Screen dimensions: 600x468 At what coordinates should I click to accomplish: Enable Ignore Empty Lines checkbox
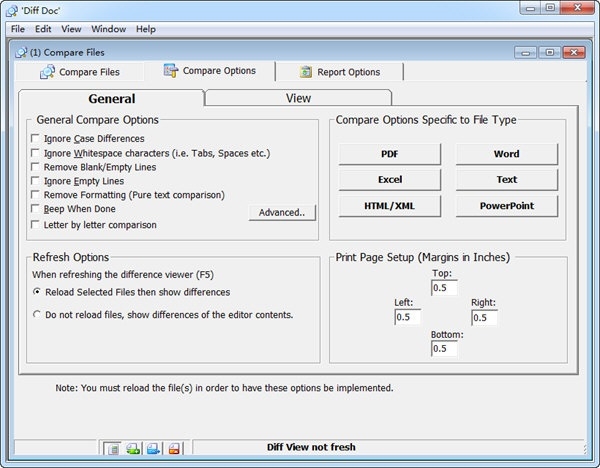point(35,181)
